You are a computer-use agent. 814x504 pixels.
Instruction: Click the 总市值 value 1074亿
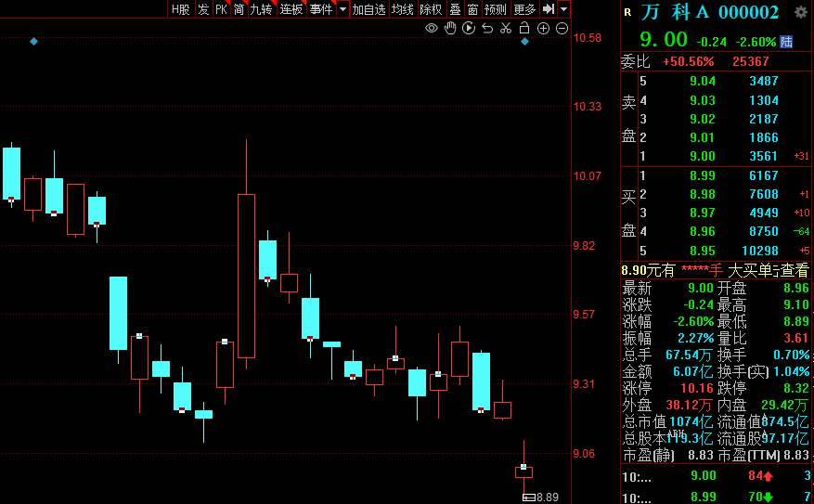click(691, 421)
